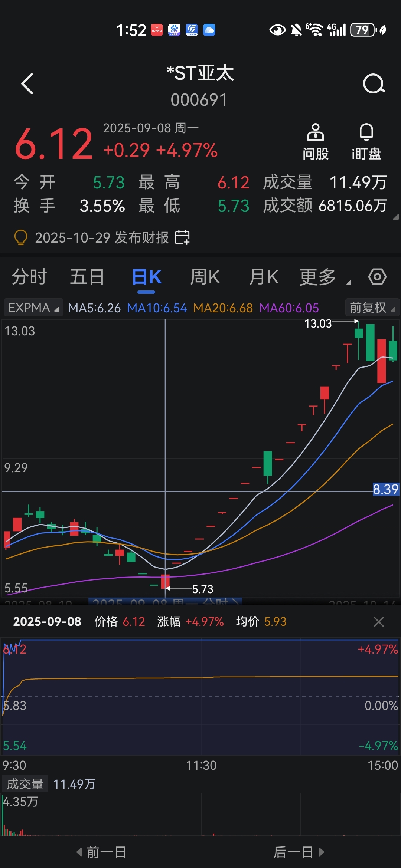Tap the MA20:6.68 value
This screenshot has height=868, width=401.
coord(223,308)
